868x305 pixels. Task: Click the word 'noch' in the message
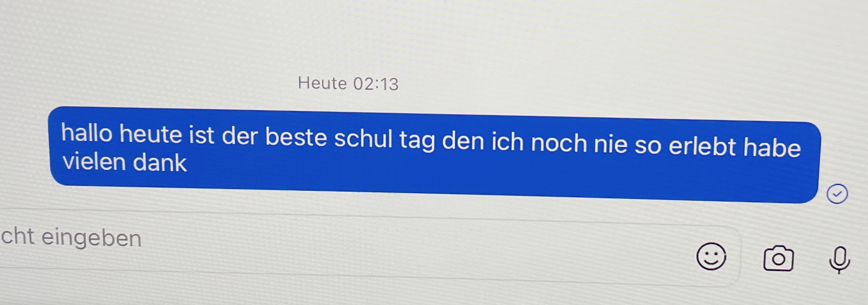559,143
